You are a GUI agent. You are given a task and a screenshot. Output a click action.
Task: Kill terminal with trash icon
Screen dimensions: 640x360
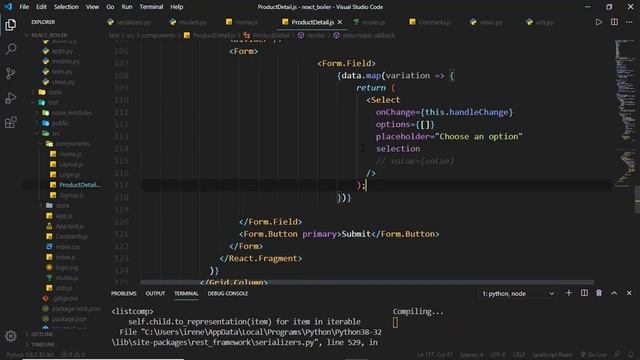click(x=599, y=293)
